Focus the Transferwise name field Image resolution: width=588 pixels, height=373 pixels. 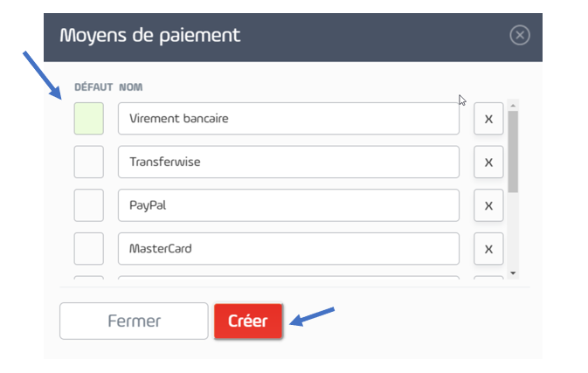[288, 162]
